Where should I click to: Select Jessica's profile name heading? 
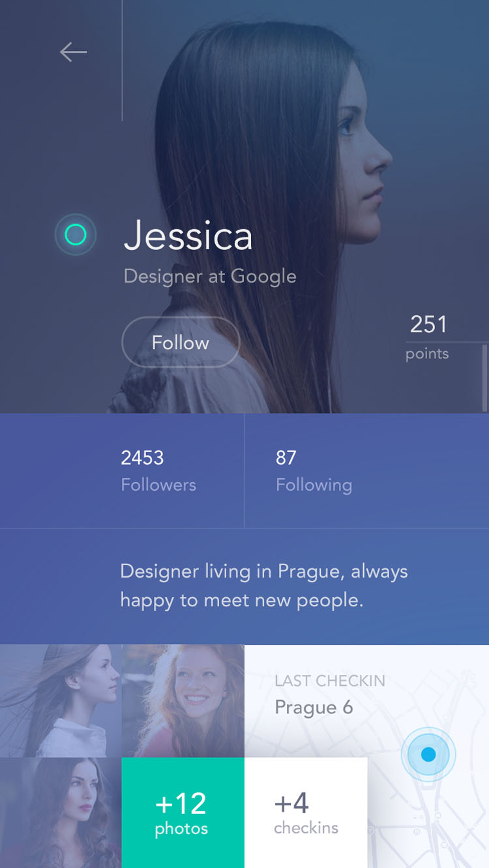click(188, 236)
